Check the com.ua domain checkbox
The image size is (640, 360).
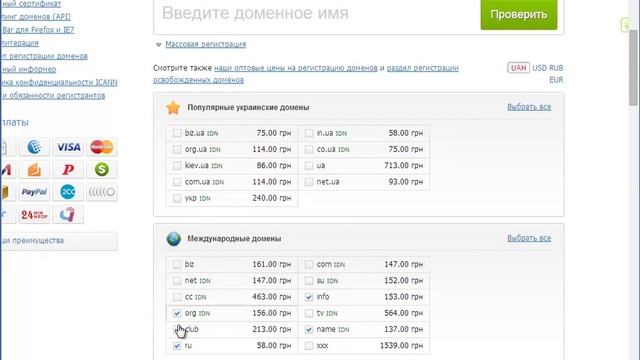coord(177,182)
